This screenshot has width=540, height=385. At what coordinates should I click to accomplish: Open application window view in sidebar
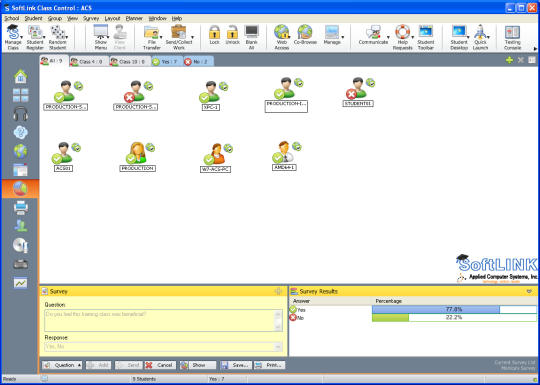(x=20, y=170)
